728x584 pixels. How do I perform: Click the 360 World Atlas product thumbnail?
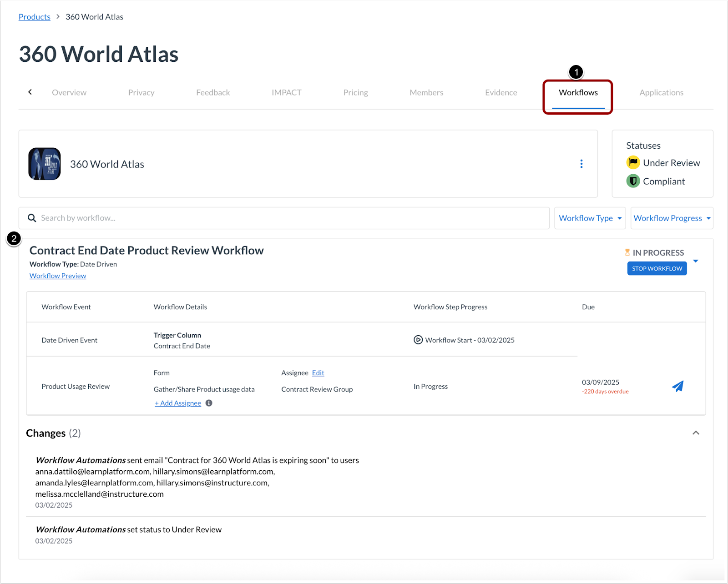coord(44,164)
